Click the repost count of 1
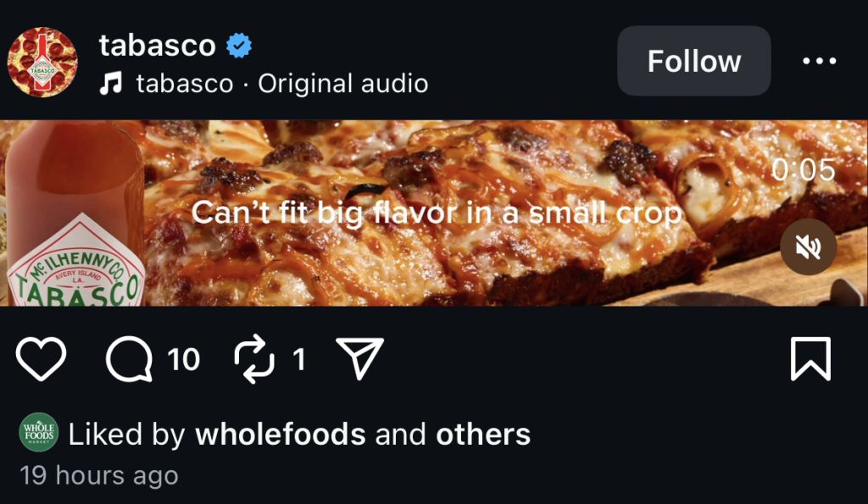 click(298, 360)
